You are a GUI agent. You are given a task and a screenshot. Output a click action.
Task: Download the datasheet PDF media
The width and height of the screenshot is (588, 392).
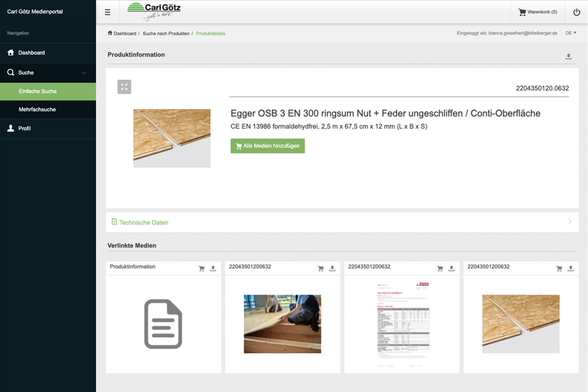pyautogui.click(x=452, y=268)
